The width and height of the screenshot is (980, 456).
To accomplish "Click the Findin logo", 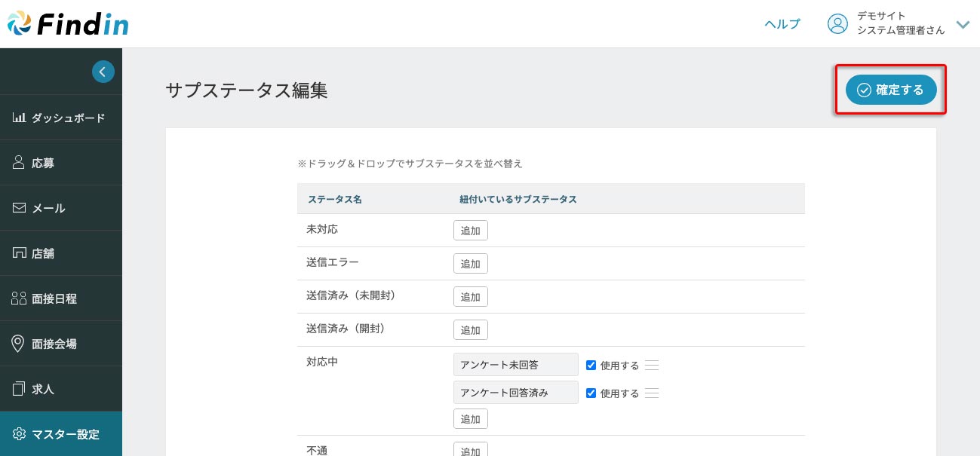I will point(68,24).
